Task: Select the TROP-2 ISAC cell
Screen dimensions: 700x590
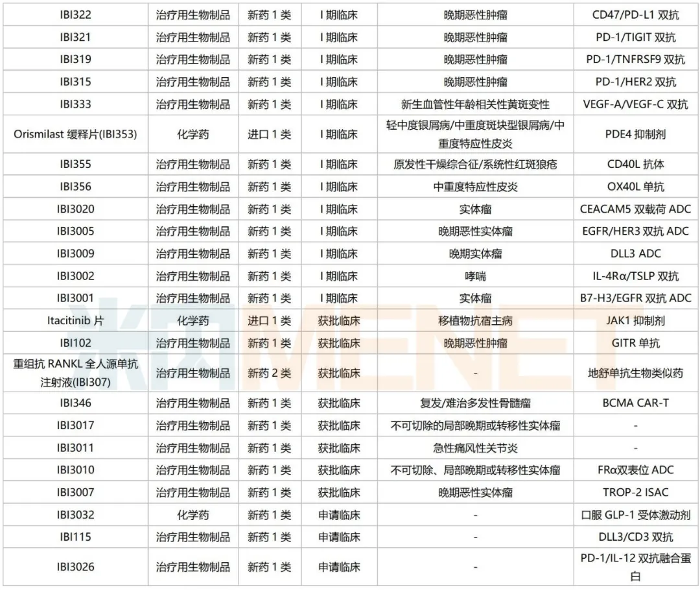Action: pos(635,493)
